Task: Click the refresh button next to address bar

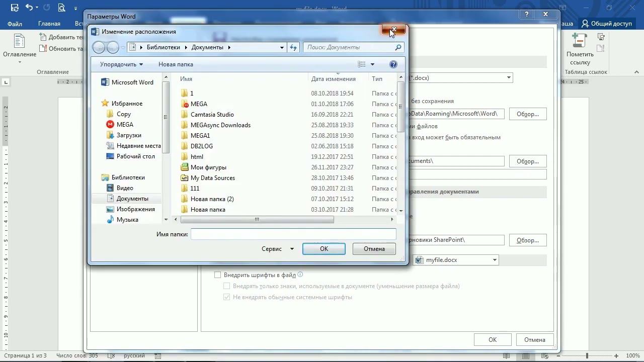Action: coord(294,47)
